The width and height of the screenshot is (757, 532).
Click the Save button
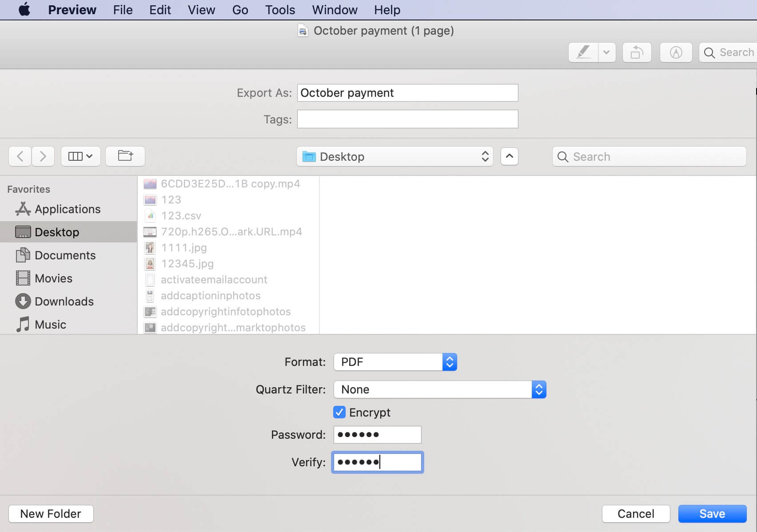pos(712,513)
